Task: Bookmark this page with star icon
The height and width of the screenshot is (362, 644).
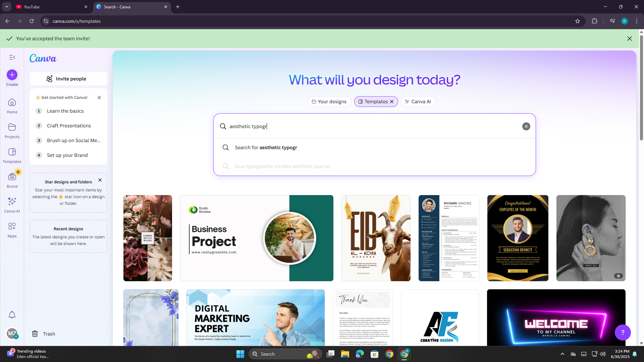Action: 578,21
